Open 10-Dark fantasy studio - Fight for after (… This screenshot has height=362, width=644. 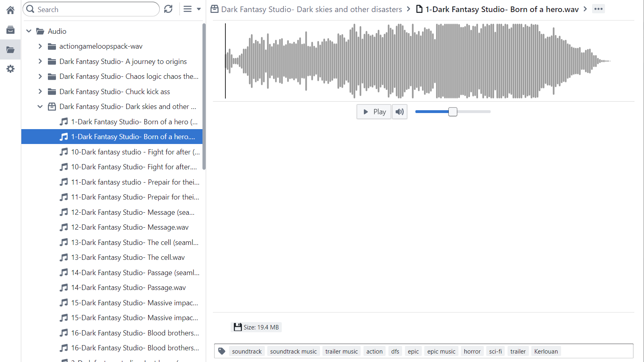pos(112,152)
